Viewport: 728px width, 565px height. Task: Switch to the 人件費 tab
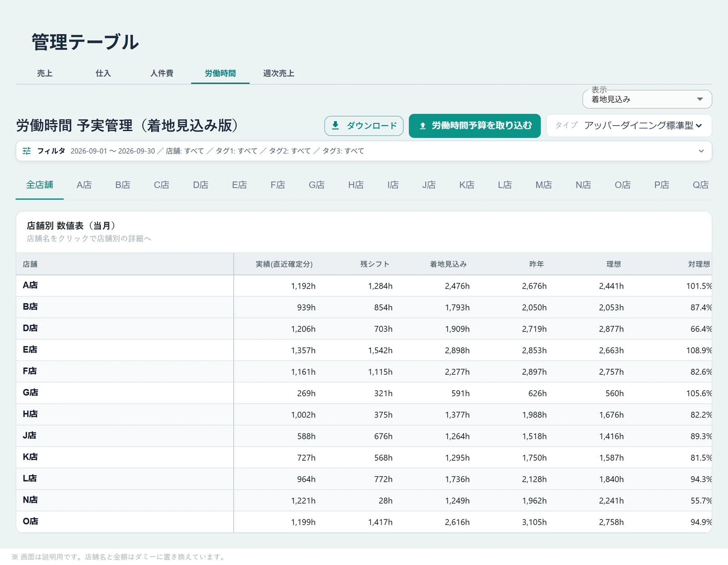point(162,73)
